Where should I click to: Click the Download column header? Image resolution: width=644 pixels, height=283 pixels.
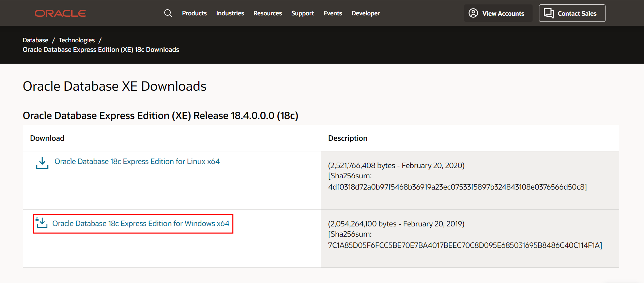47,138
